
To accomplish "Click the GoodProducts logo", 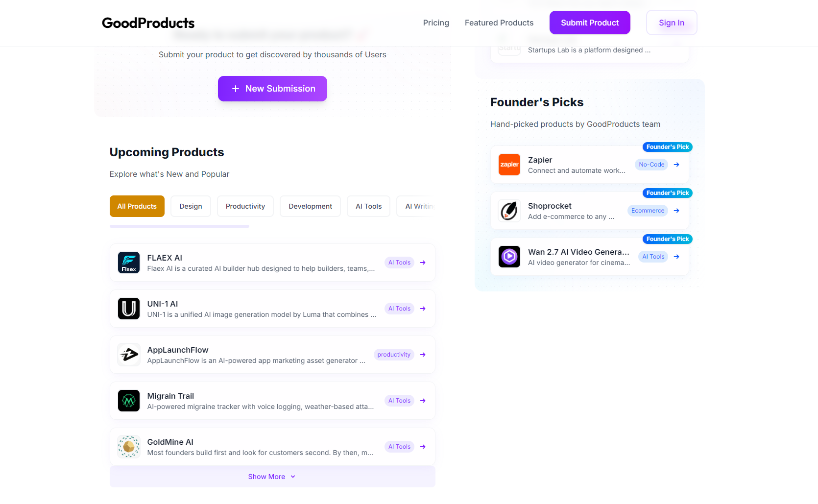I will click(148, 23).
